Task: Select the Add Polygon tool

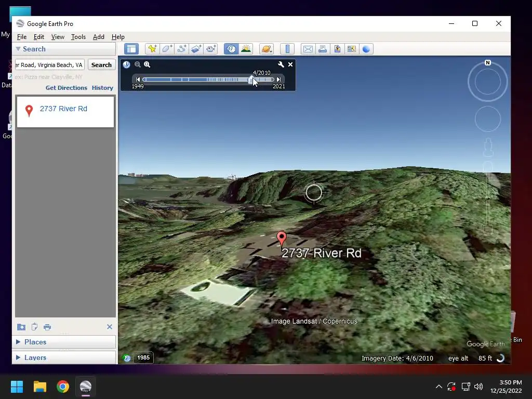Action: click(x=167, y=49)
